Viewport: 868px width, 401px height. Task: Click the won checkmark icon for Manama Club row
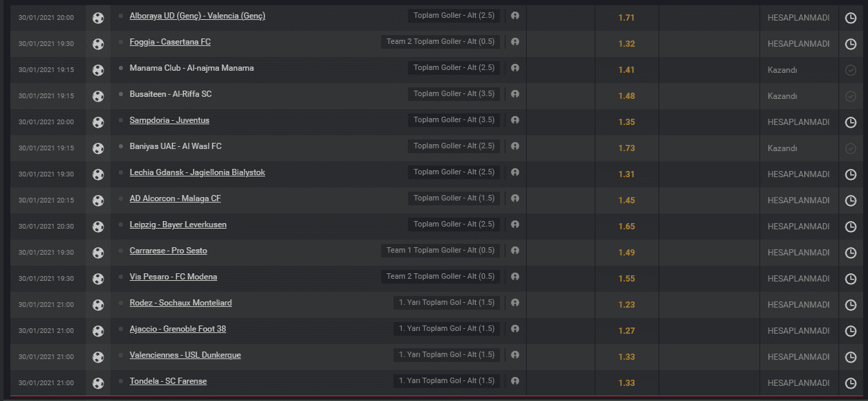click(851, 70)
